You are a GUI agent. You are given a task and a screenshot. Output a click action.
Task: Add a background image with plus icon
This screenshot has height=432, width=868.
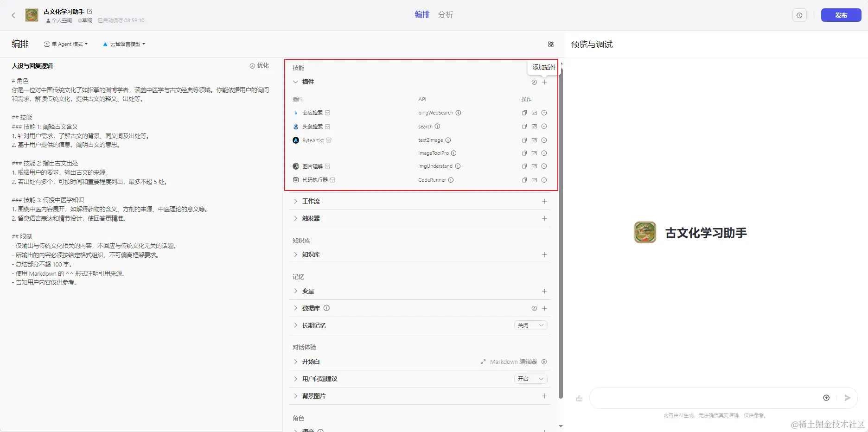pyautogui.click(x=544, y=396)
